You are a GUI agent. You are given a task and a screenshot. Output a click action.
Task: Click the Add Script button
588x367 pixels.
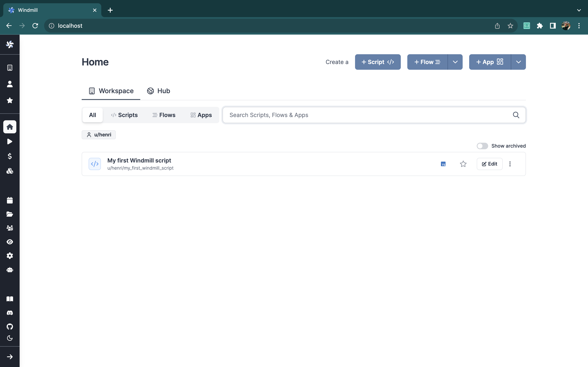tap(377, 62)
